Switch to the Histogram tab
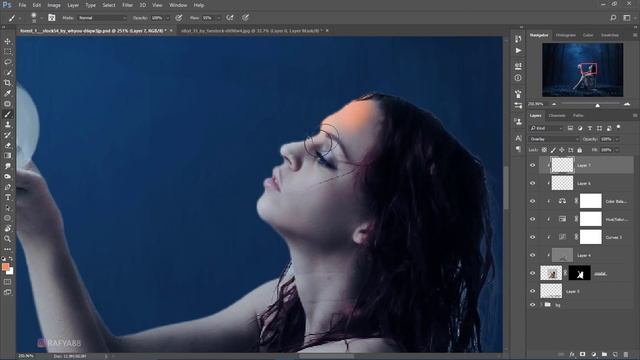640x360 pixels. [566, 35]
